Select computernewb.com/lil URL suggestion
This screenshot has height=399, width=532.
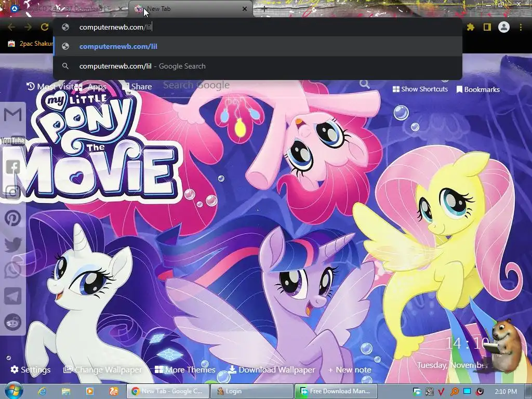(x=258, y=46)
